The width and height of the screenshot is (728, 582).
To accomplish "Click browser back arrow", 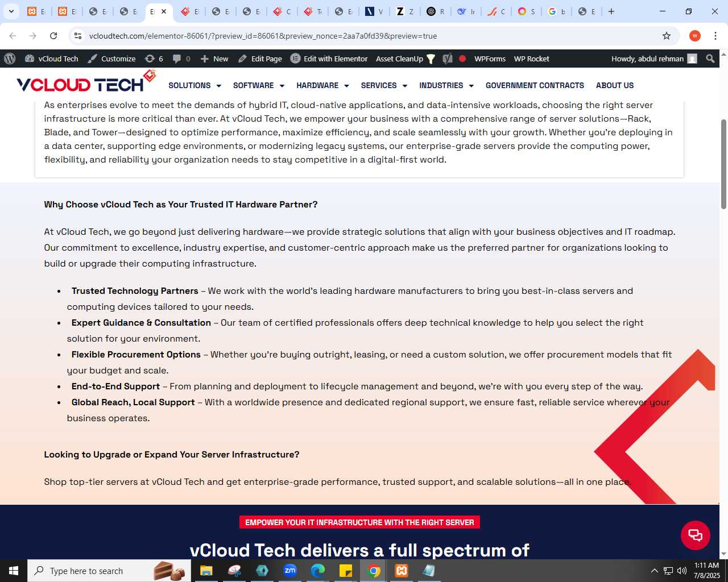I will [x=13, y=36].
